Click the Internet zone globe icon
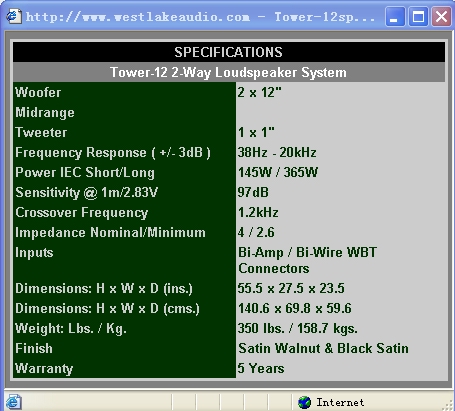This screenshot has height=411, width=455. (304, 402)
